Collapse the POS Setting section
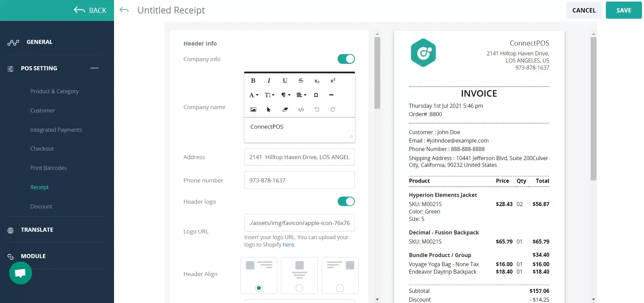This screenshot has height=303, width=644. click(94, 68)
